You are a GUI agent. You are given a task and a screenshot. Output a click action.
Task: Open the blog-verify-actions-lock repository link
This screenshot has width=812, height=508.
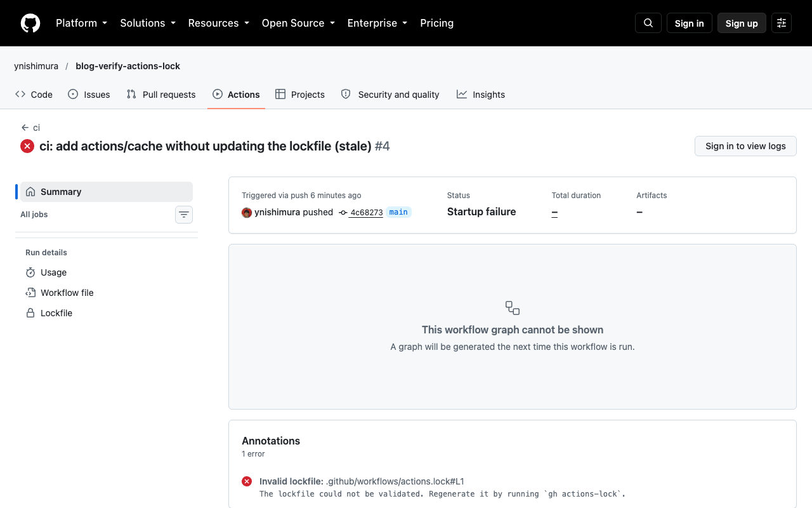pos(128,66)
